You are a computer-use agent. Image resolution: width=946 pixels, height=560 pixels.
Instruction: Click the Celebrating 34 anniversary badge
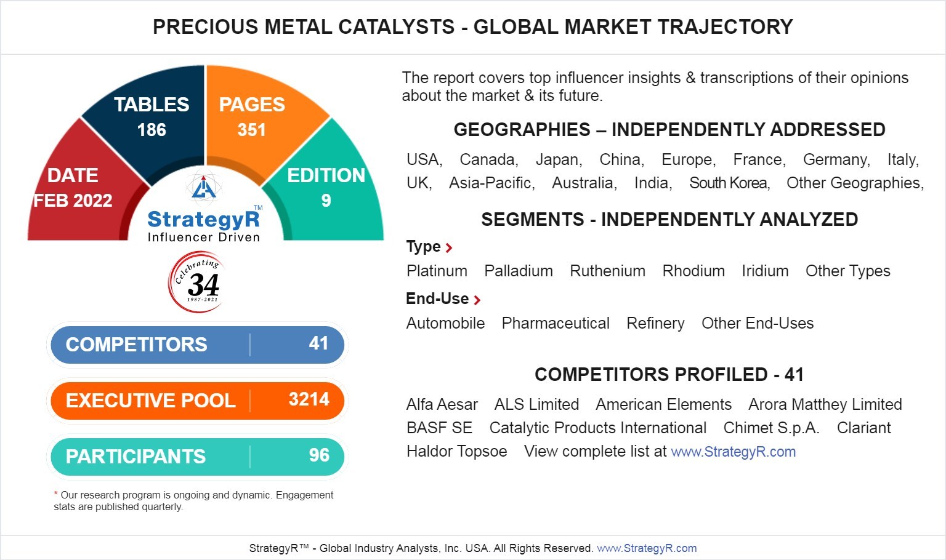(195, 282)
